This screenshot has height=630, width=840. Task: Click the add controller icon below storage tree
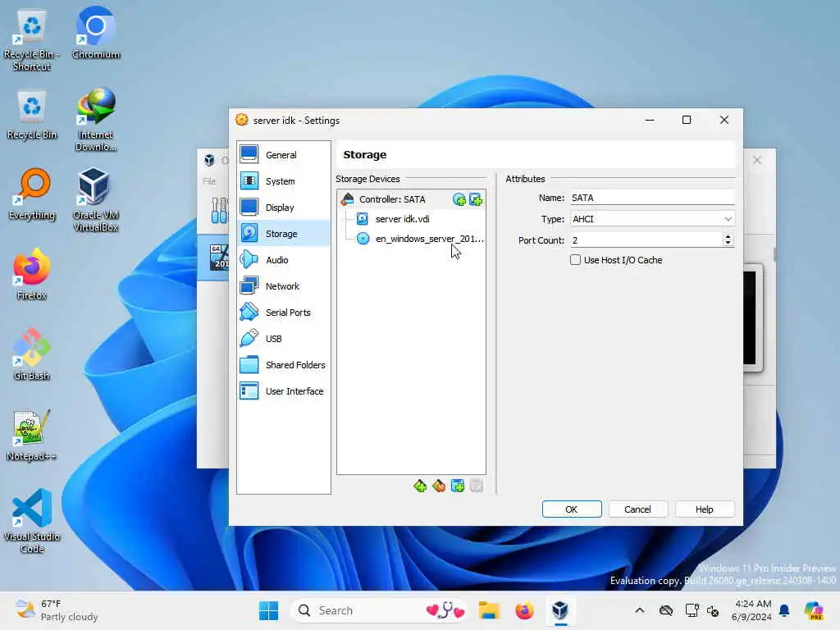(x=420, y=486)
